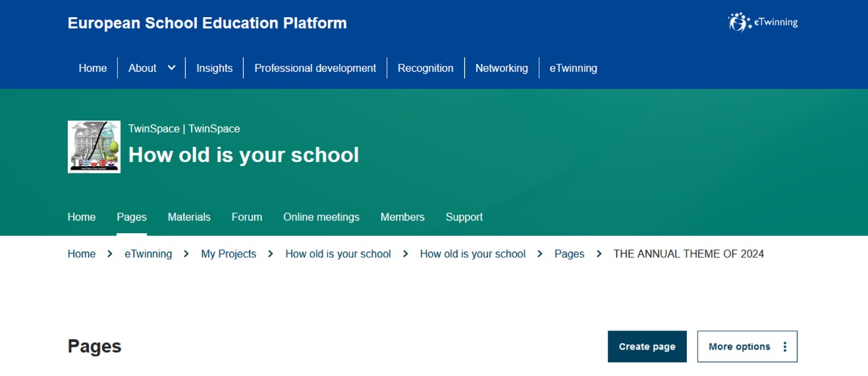Open the Recognition menu item
Image resolution: width=868 pixels, height=376 pixels.
coord(425,68)
